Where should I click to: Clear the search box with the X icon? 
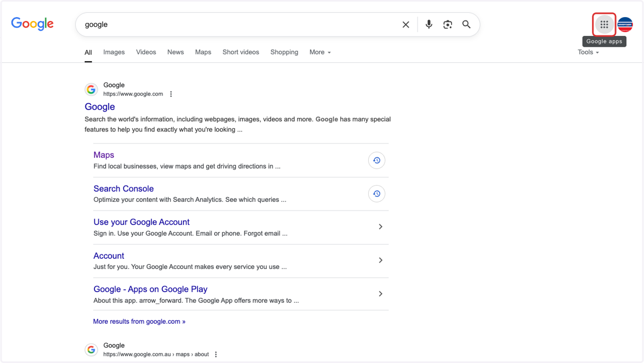pyautogui.click(x=406, y=24)
